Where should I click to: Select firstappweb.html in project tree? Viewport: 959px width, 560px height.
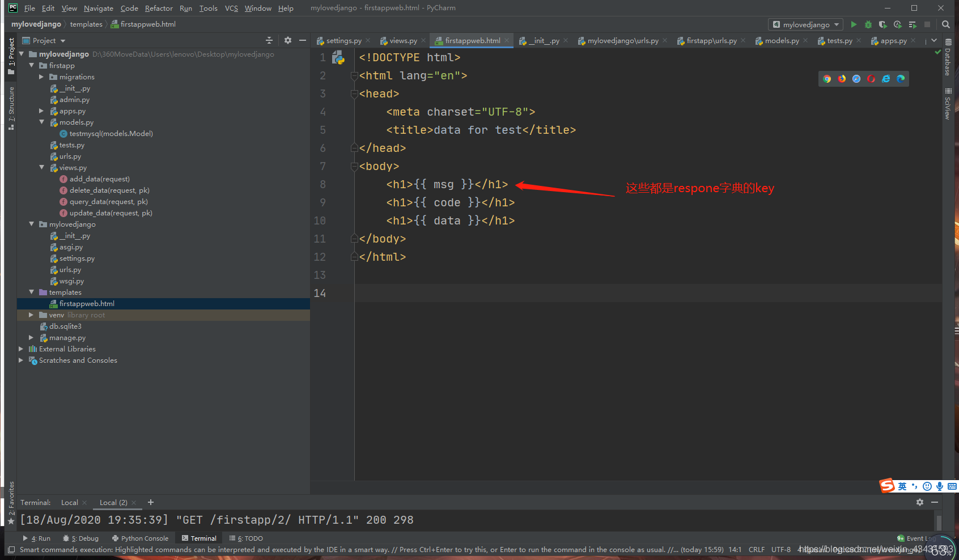[x=87, y=304]
